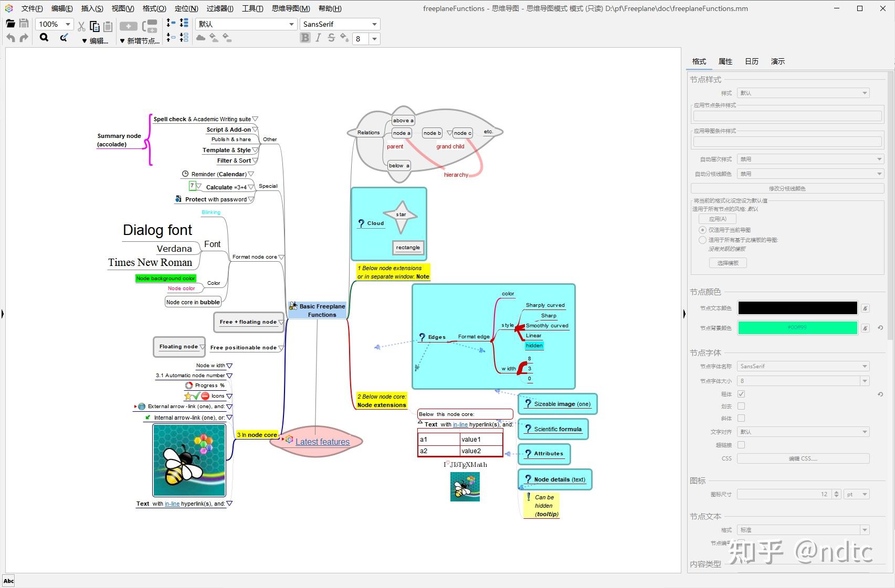Open the 节点字体名称 SansSerif dropdown in panel
The image size is (895, 588).
pyautogui.click(x=803, y=366)
